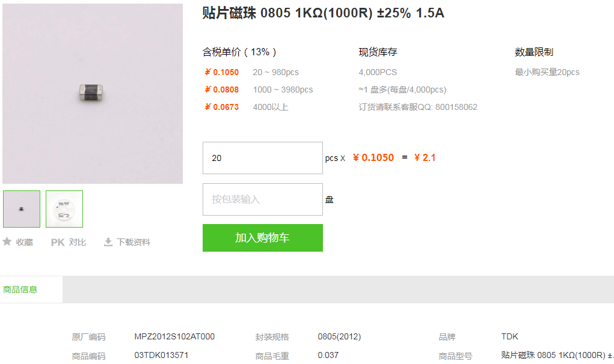The image size is (614, 364).
Task: Click the 按包装输入 reel input field
Action: pos(263,199)
